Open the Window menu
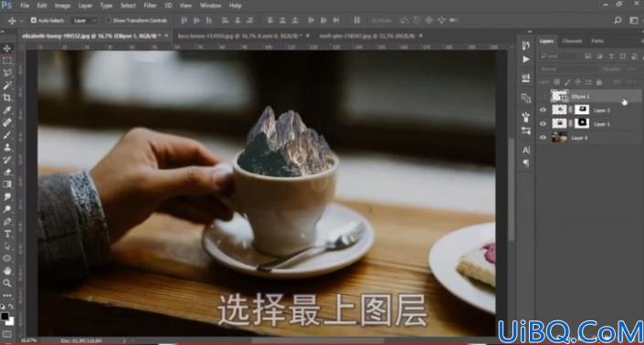This screenshot has width=644, height=345. click(211, 5)
